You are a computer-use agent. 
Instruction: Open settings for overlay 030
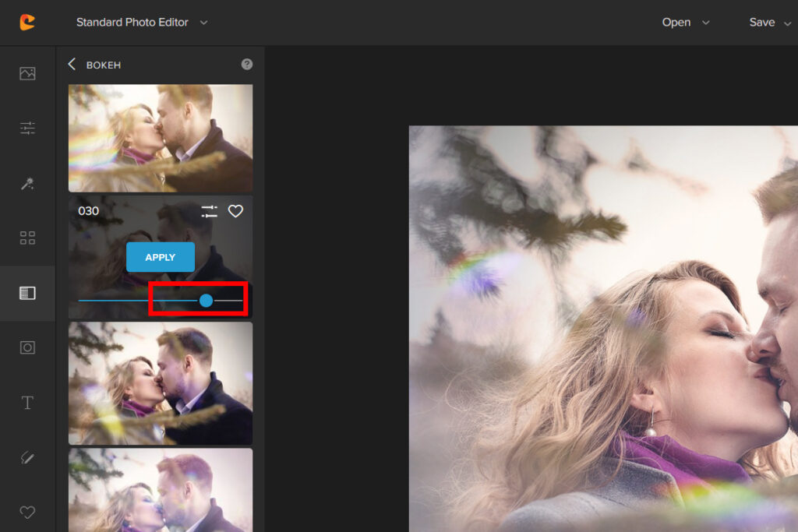209,211
